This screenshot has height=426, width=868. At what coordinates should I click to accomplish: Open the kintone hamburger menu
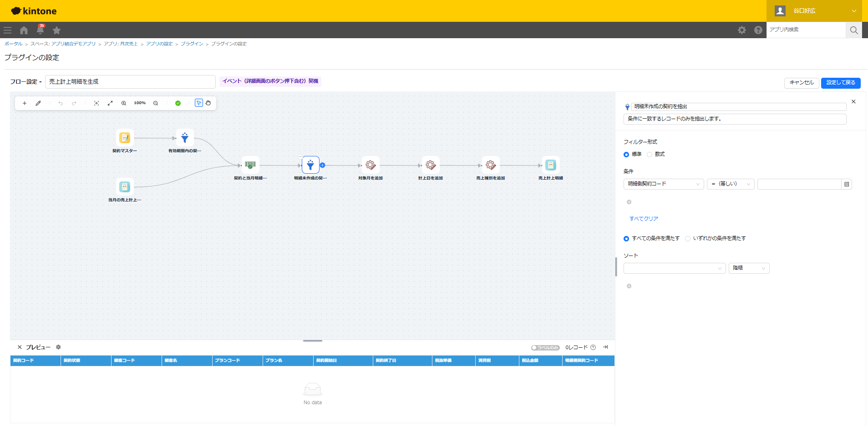8,30
